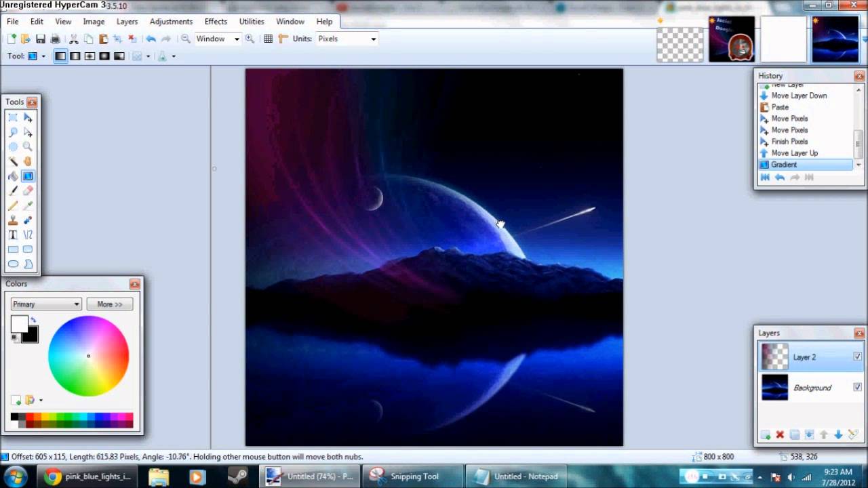This screenshot has width=868, height=488.
Task: Choose the diamond gradient type
Action: pyautogui.click(x=90, y=56)
